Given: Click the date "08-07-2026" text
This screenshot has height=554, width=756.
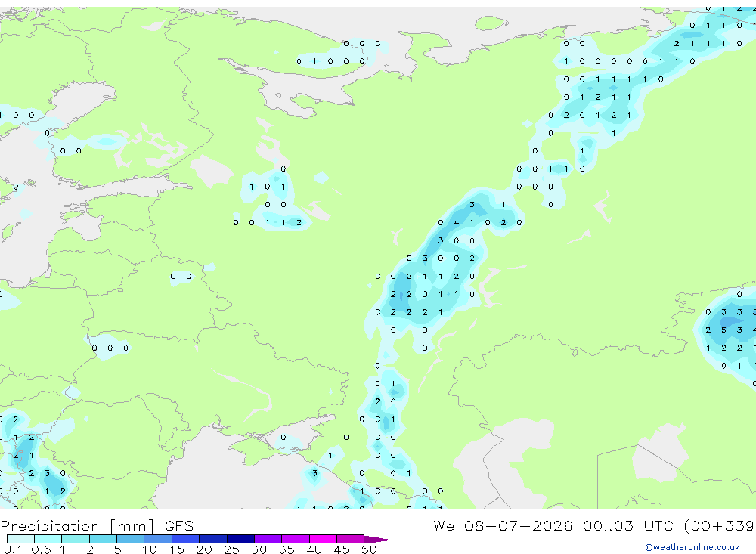Looking at the screenshot, I should 519,525.
